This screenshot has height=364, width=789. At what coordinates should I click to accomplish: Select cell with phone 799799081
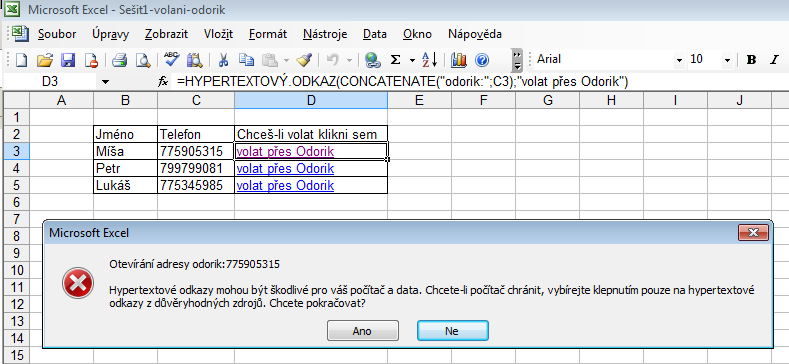(196, 168)
